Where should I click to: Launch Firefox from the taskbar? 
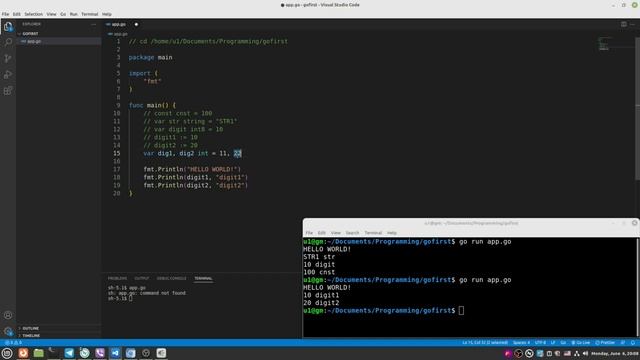pos(23,353)
